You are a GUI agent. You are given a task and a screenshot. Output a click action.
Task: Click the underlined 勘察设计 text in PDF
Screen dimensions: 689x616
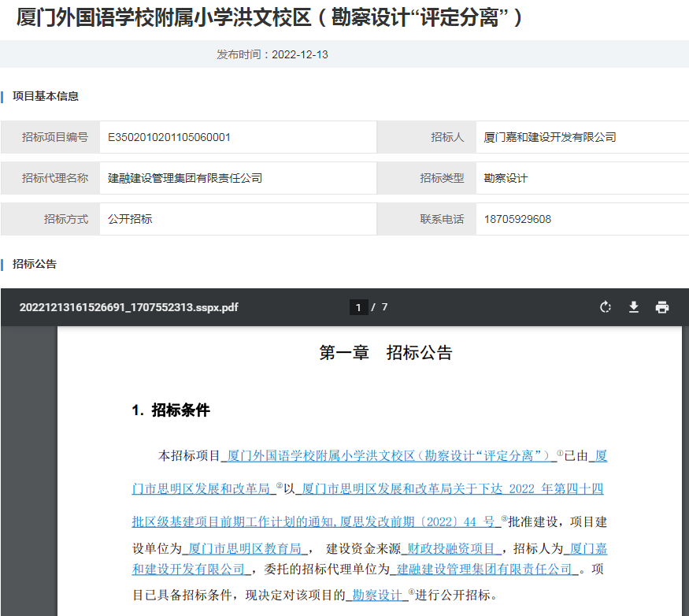click(377, 596)
